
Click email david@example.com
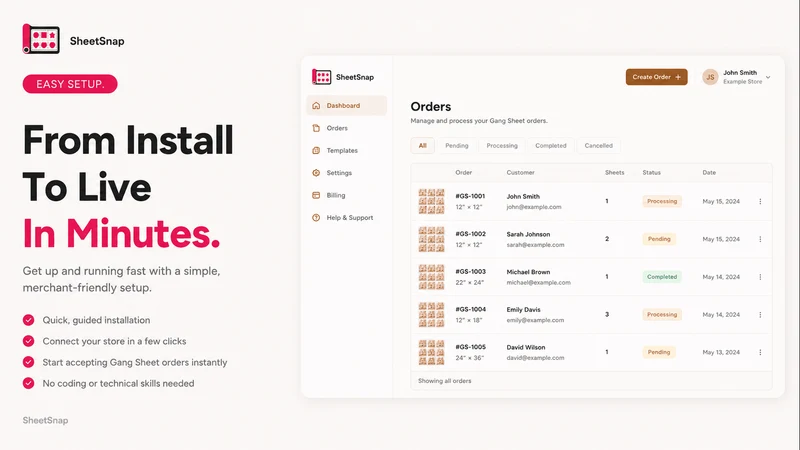pyautogui.click(x=535, y=358)
